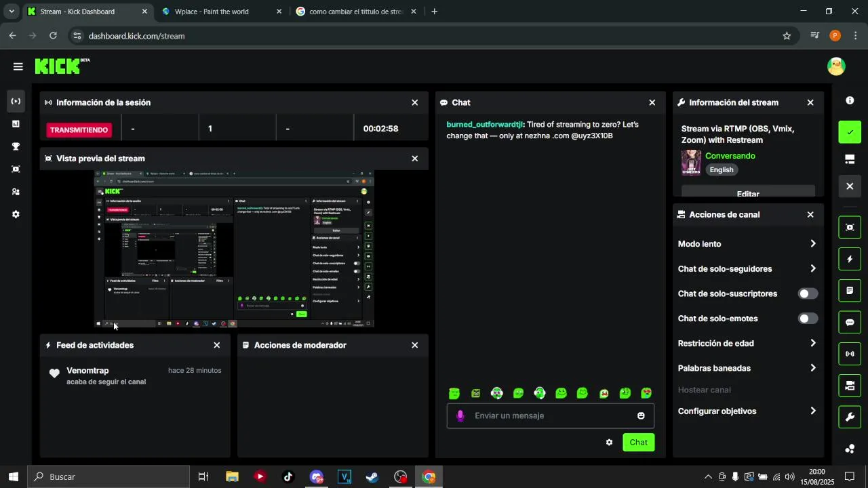Toggle the chat bubble widget icon in the right toolbar
The image size is (868, 488).
point(850,323)
